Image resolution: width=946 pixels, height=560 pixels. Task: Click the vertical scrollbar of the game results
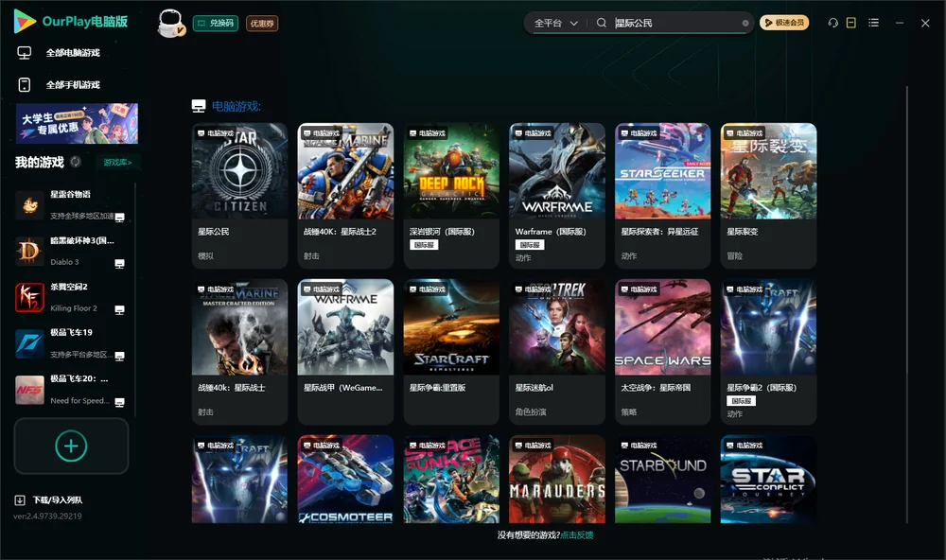[x=906, y=305]
